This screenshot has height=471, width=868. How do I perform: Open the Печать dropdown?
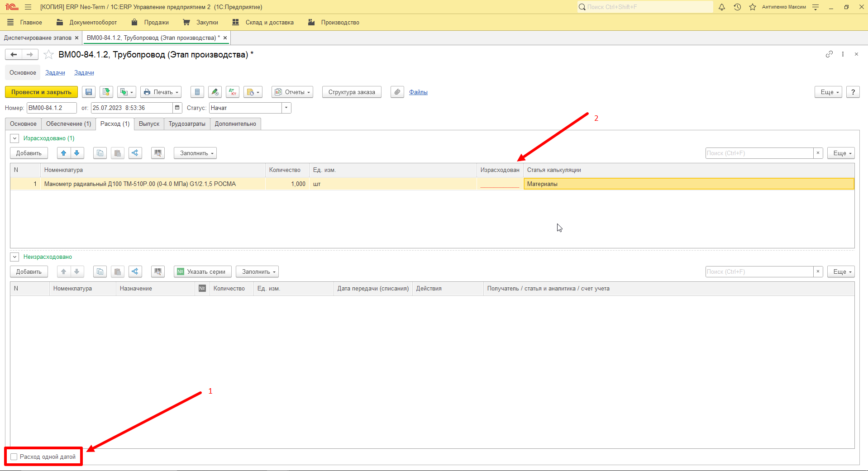pyautogui.click(x=161, y=92)
